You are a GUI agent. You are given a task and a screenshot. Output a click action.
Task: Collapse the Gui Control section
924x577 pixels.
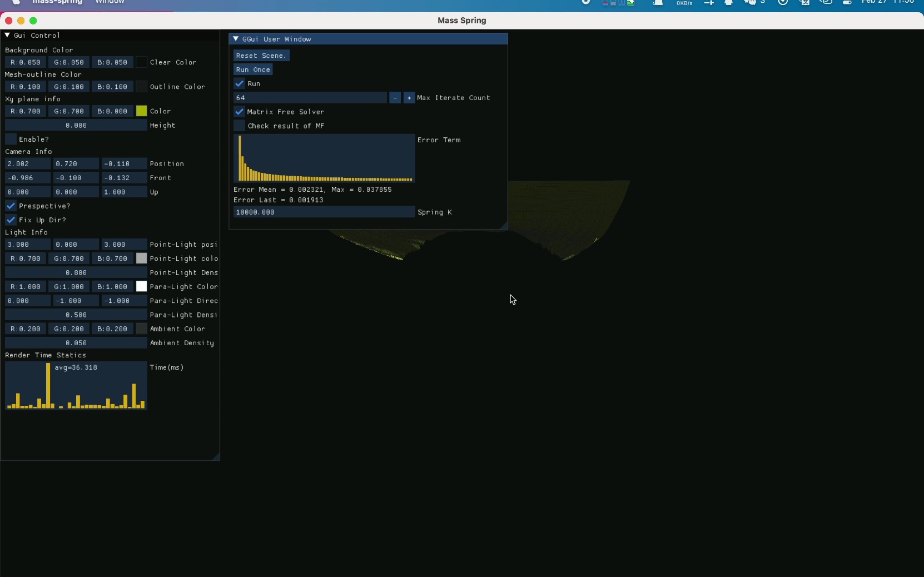click(8, 35)
